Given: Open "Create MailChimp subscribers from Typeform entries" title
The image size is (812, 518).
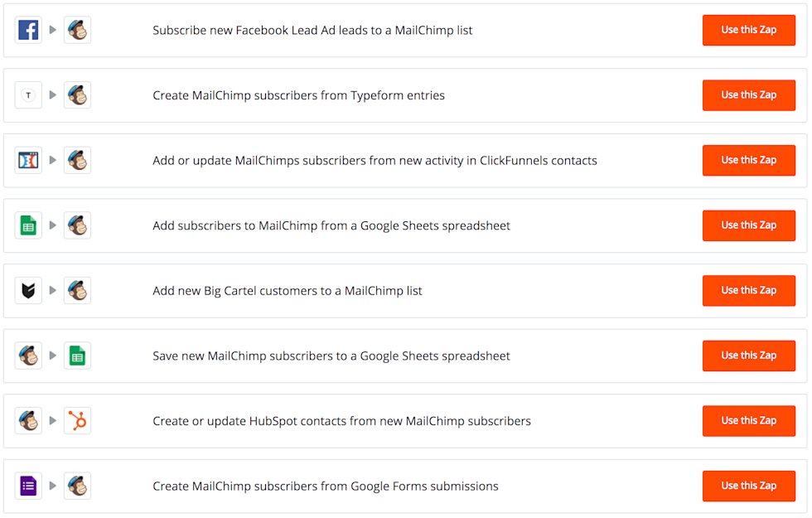Looking at the screenshot, I should point(298,95).
